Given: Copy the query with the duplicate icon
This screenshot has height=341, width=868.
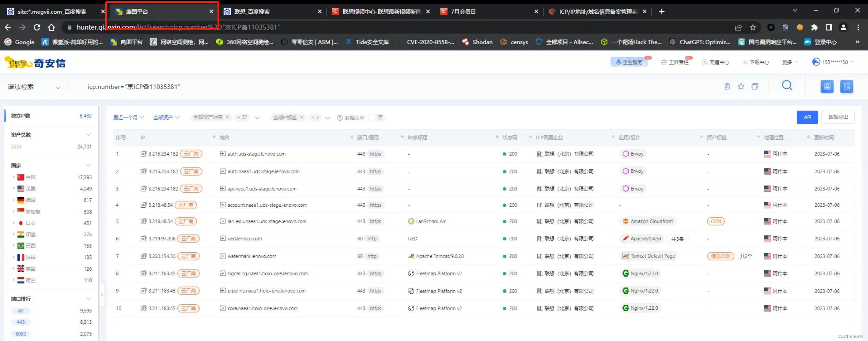Looking at the screenshot, I should pyautogui.click(x=755, y=86).
